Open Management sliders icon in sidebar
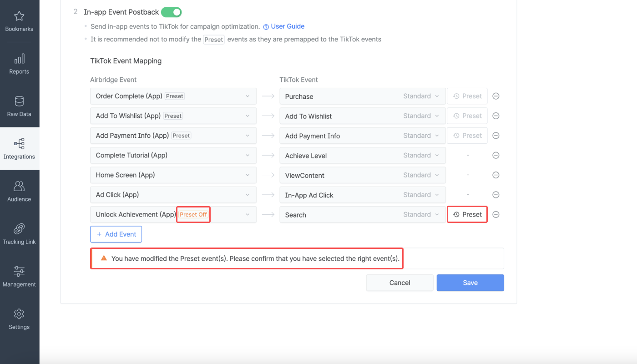The image size is (637, 364). [19, 272]
